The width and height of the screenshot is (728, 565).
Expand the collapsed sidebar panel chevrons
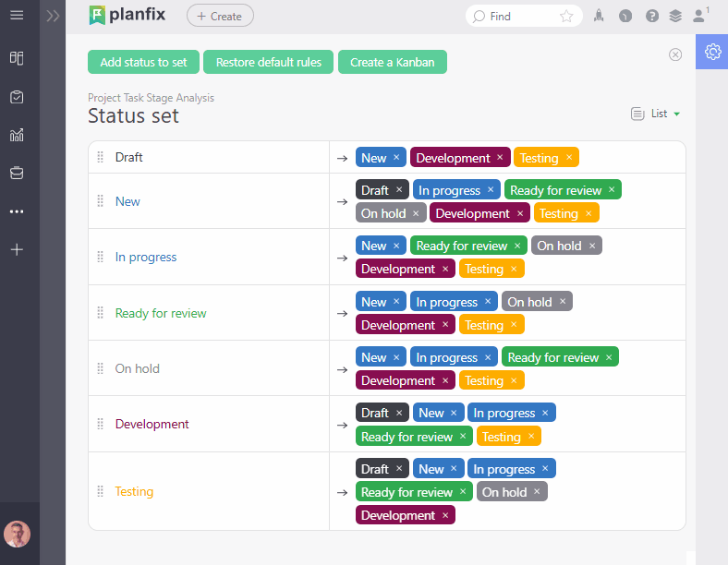tap(53, 16)
